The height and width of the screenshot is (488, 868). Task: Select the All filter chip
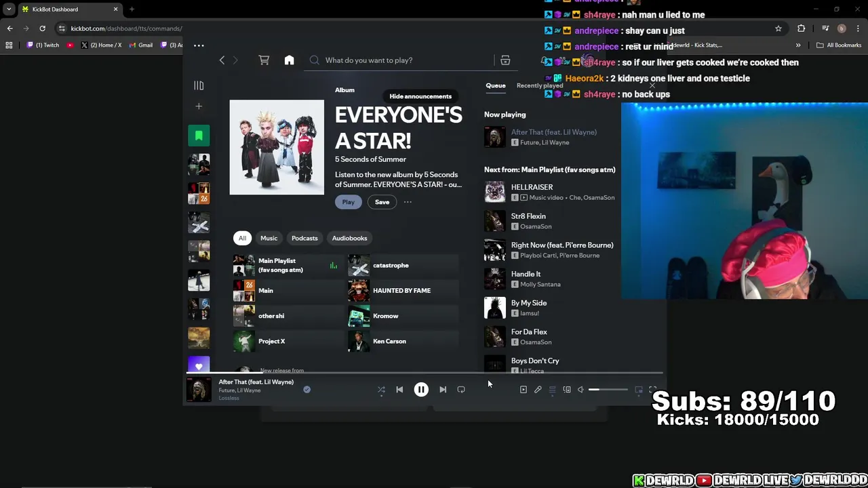pyautogui.click(x=242, y=238)
